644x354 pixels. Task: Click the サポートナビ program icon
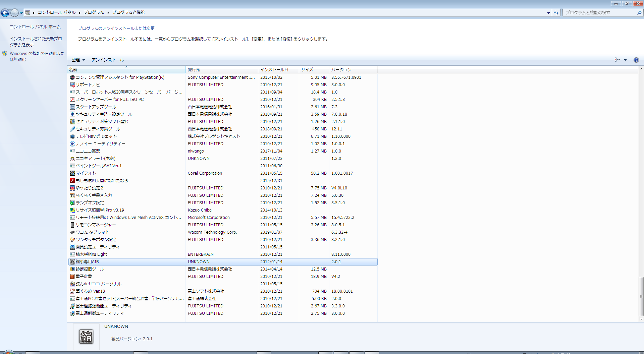[x=72, y=85]
